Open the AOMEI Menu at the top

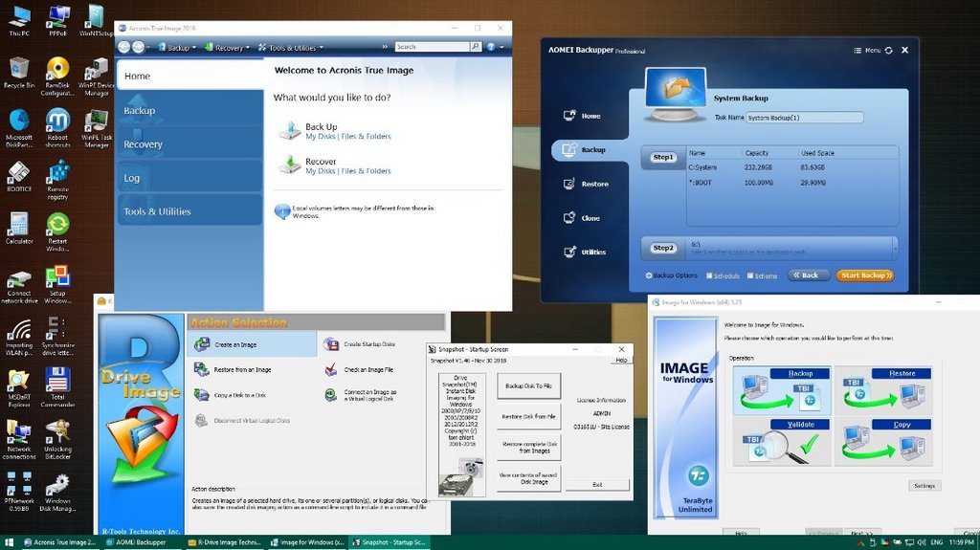point(867,51)
